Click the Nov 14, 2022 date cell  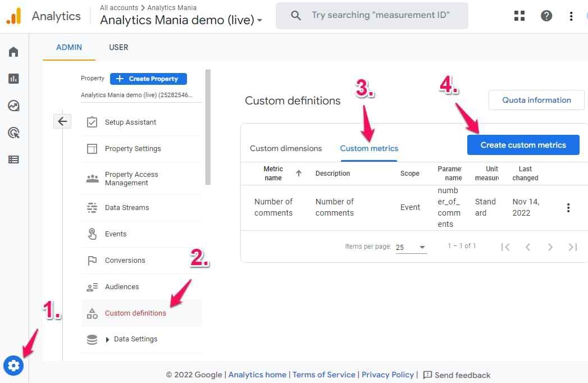(x=526, y=207)
